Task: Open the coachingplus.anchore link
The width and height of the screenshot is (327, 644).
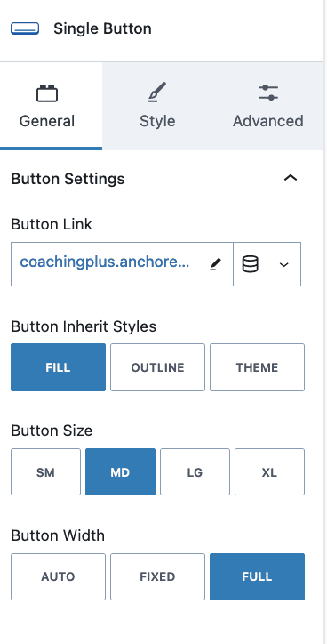Action: pos(105,262)
